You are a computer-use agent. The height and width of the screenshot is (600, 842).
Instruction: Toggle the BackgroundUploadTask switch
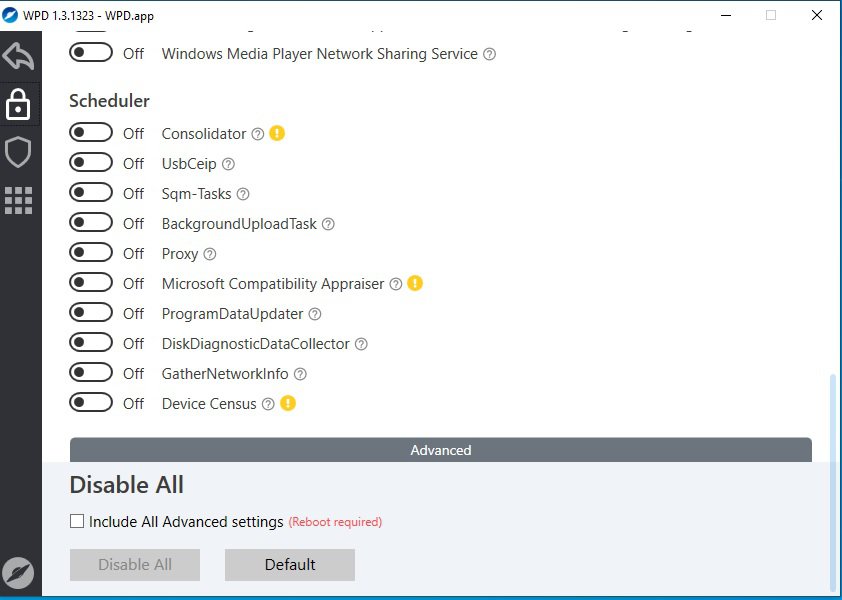91,223
